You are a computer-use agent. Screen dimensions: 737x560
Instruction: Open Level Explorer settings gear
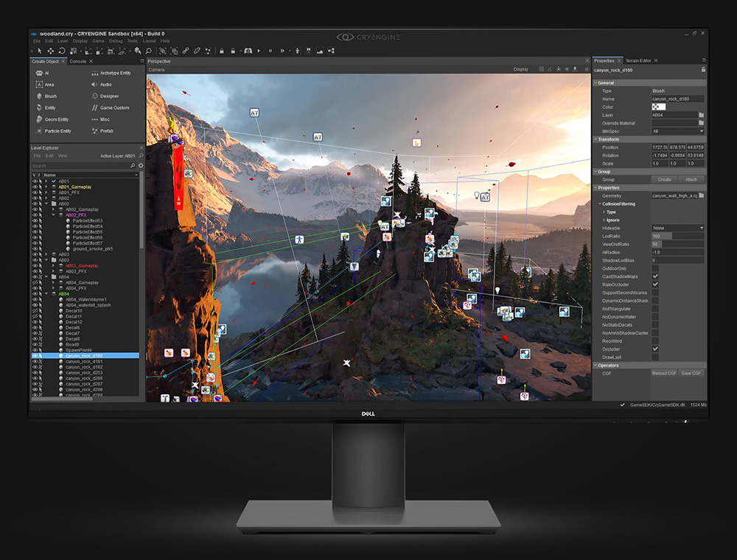141,166
